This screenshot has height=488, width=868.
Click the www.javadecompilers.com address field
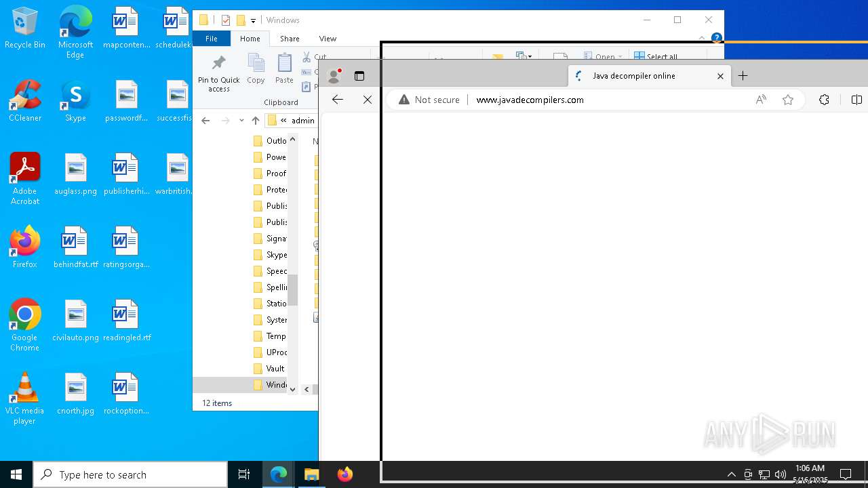pos(530,100)
